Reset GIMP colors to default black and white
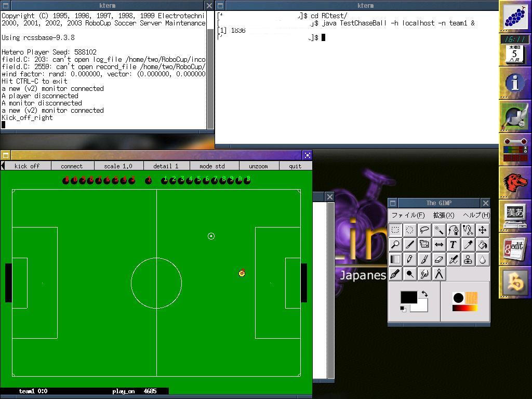 point(403,309)
